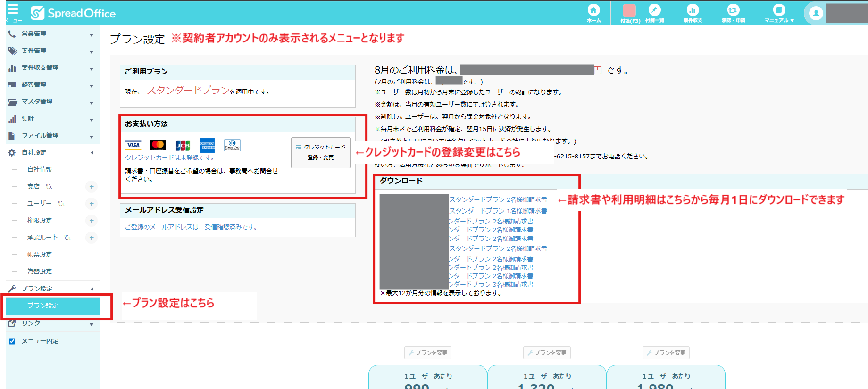
Task: Open the 付箋一覧 pin icon
Action: [654, 13]
